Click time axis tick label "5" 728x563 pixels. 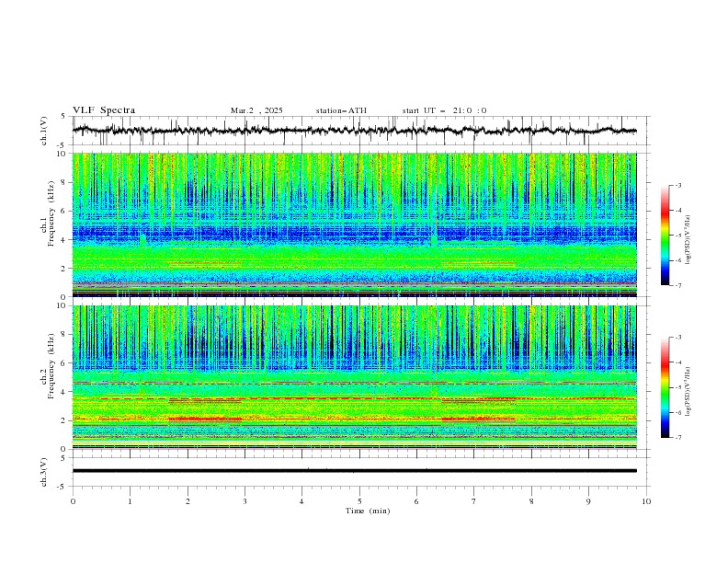[359, 501]
